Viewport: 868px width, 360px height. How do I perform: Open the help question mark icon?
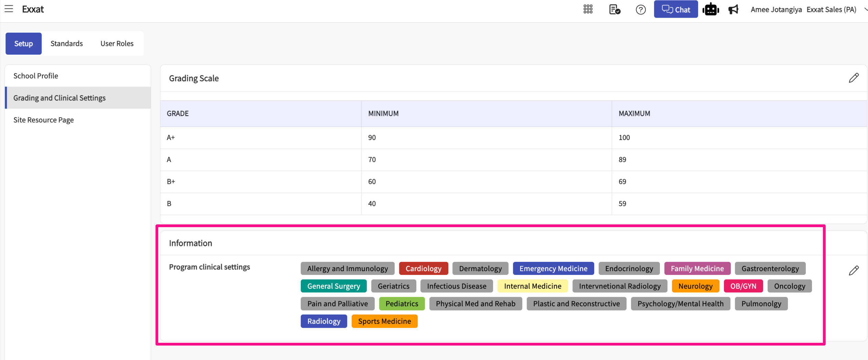[641, 10]
